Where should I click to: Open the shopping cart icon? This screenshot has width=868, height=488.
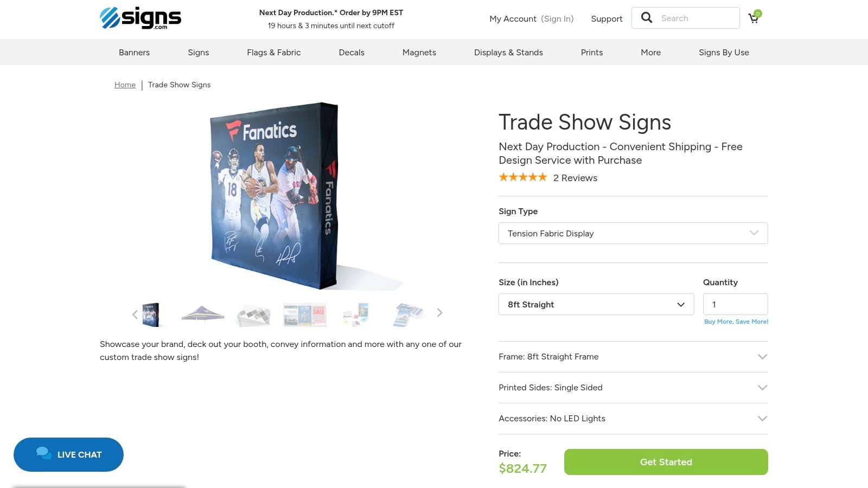click(754, 18)
